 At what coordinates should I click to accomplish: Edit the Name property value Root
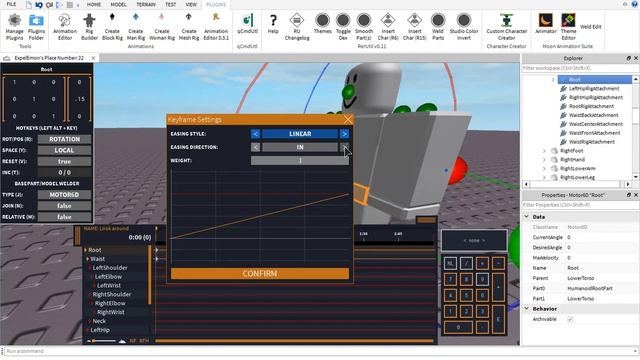click(602, 268)
